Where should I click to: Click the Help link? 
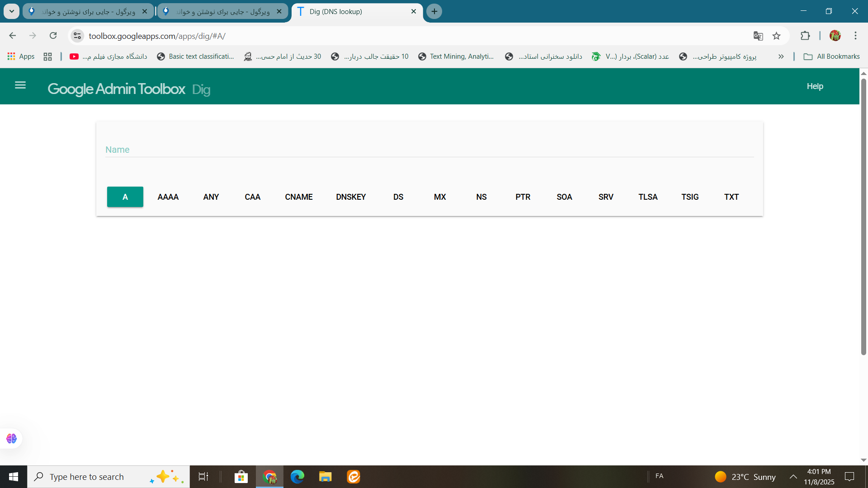pyautogui.click(x=815, y=86)
